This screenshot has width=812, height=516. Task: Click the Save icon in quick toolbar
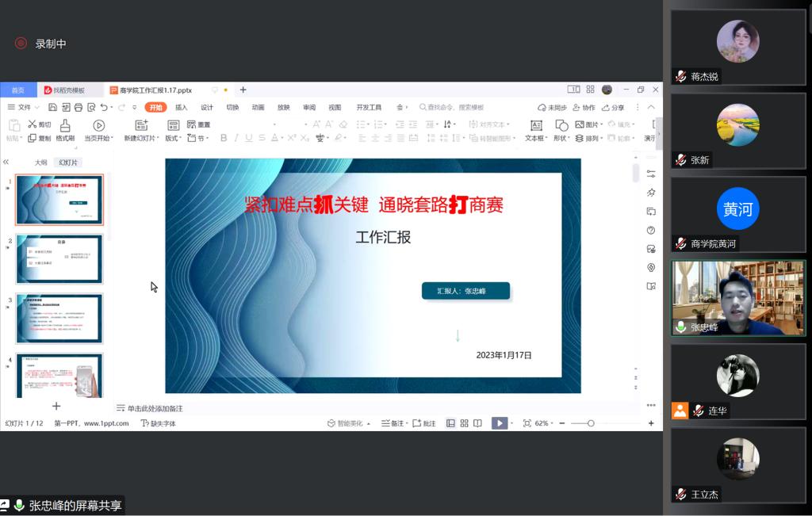52,108
